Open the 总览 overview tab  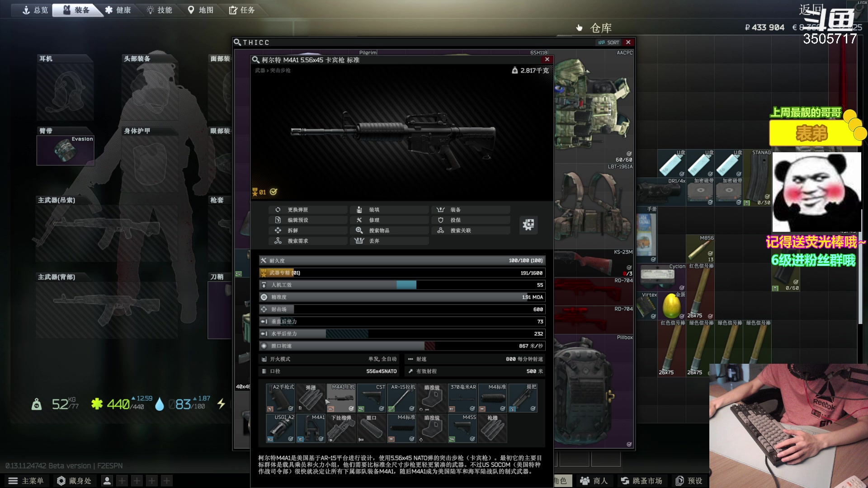click(x=35, y=10)
